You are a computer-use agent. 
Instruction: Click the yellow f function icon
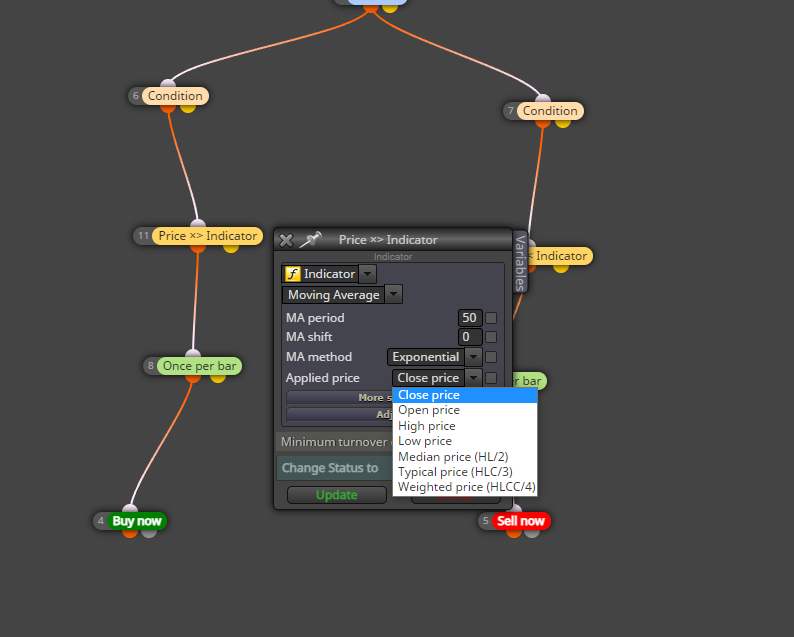click(293, 274)
